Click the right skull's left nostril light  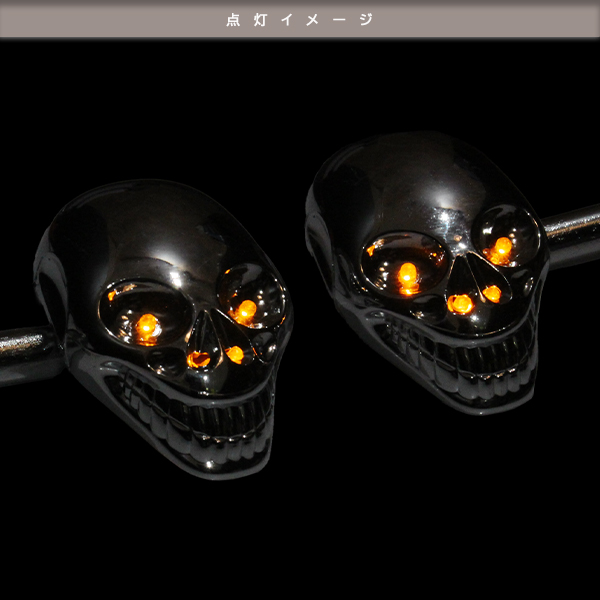point(460,303)
